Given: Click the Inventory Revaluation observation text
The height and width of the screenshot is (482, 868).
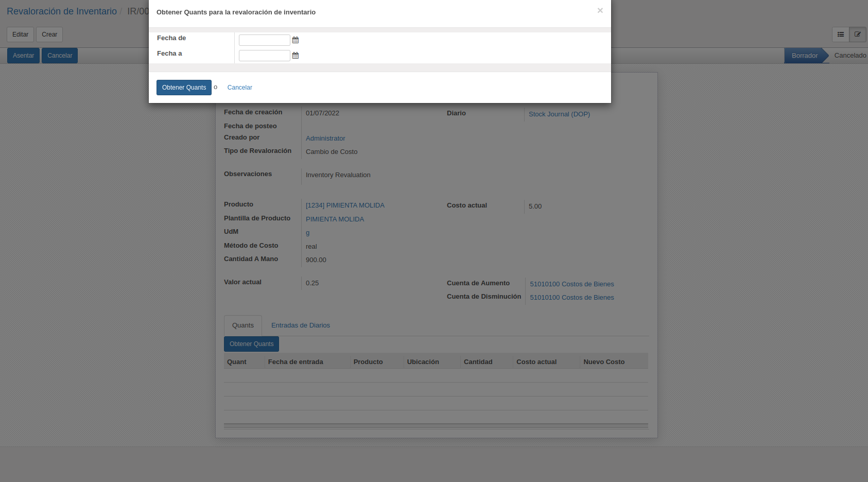Looking at the screenshot, I should coord(338,175).
